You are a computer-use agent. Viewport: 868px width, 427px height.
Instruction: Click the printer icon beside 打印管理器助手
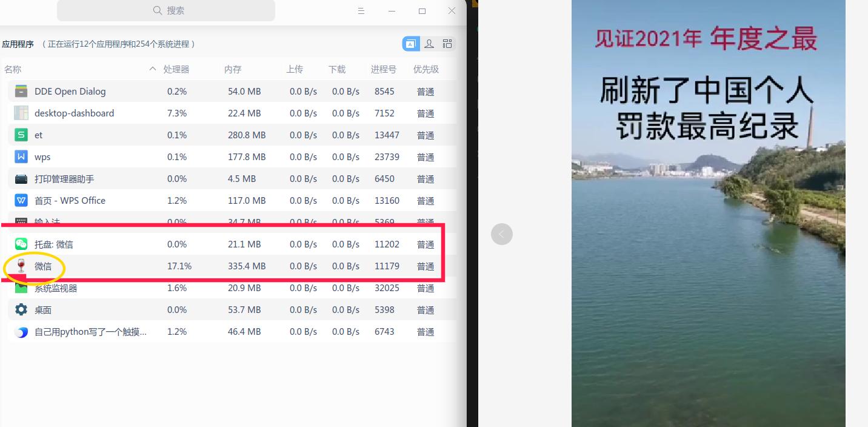(x=21, y=178)
